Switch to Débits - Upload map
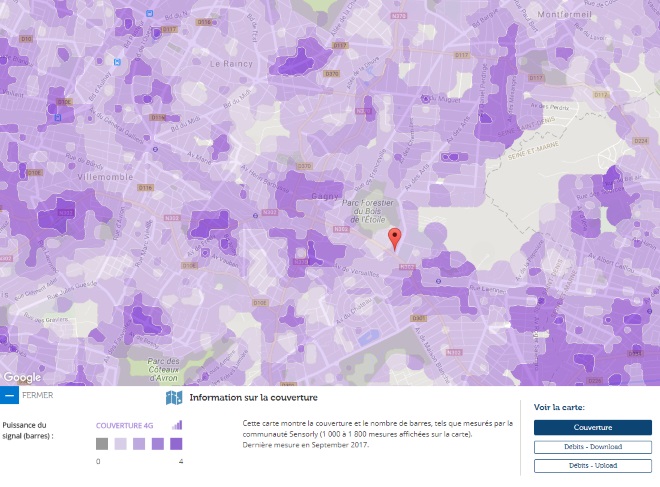 [x=593, y=466]
